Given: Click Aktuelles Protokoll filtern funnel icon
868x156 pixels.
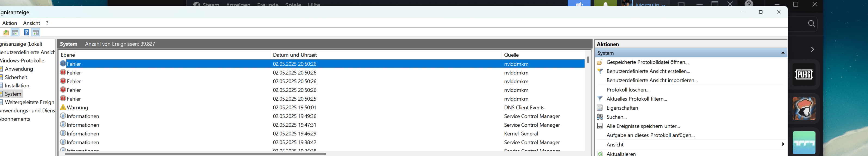Looking at the screenshot, I should [600, 99].
